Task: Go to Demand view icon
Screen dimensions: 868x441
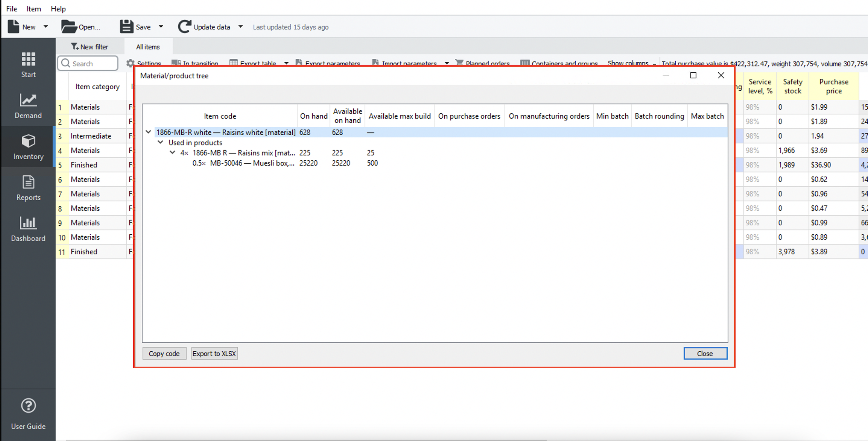Action: 28,100
